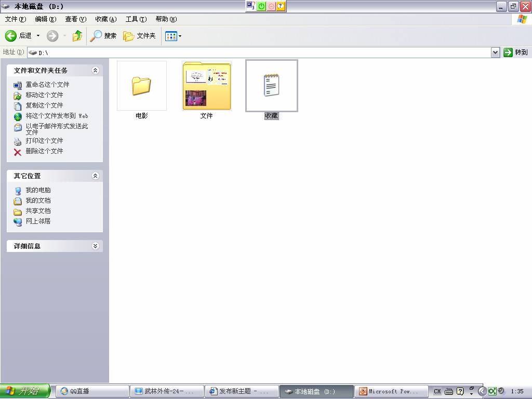This screenshot has height=399, width=532.
Task: Click the publish to Web globe icon
Action: tap(18, 117)
